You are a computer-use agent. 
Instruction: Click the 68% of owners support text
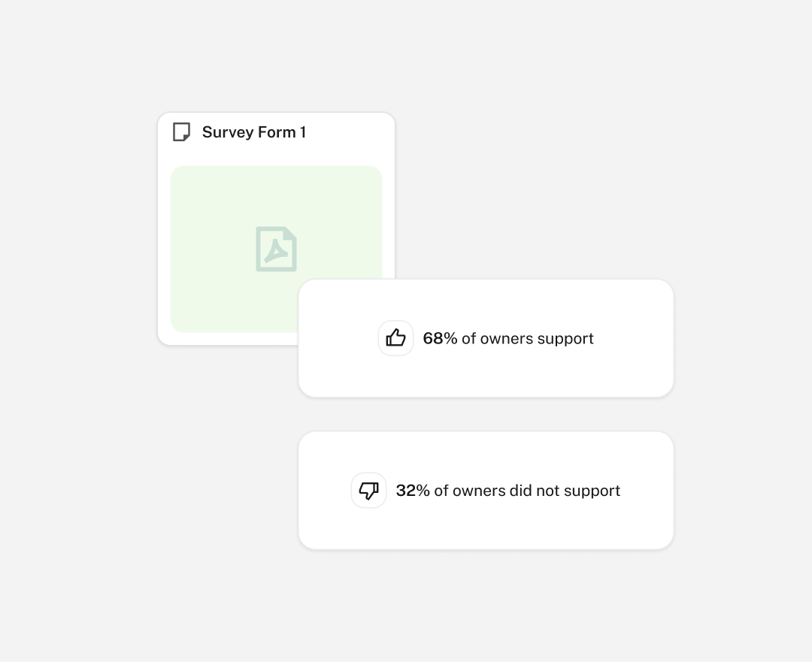click(508, 338)
